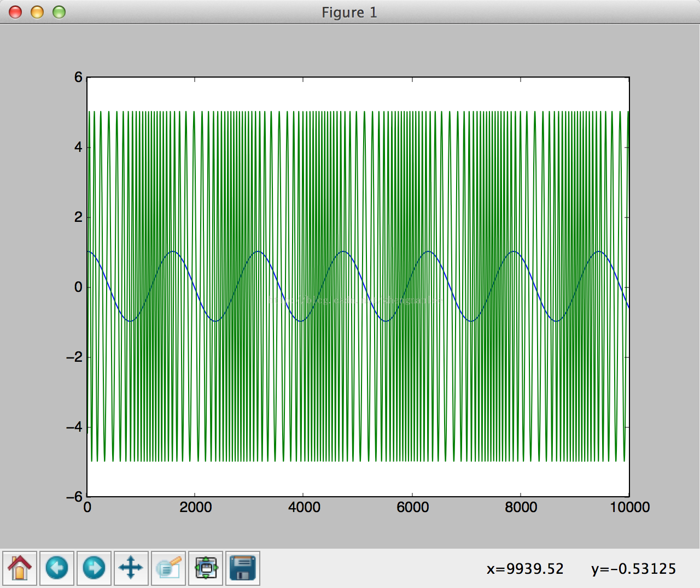Click the y-axis tick label −4
This screenshot has width=700, height=588.
tap(74, 427)
